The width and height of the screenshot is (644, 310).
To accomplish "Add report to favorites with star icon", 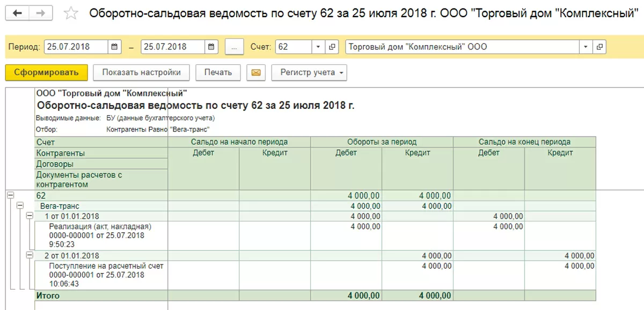I will [70, 13].
